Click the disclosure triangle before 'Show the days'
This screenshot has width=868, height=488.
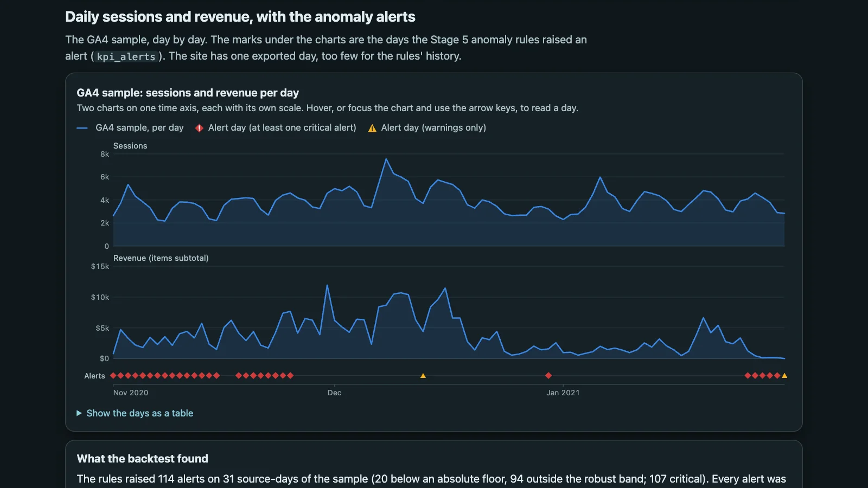coord(79,413)
